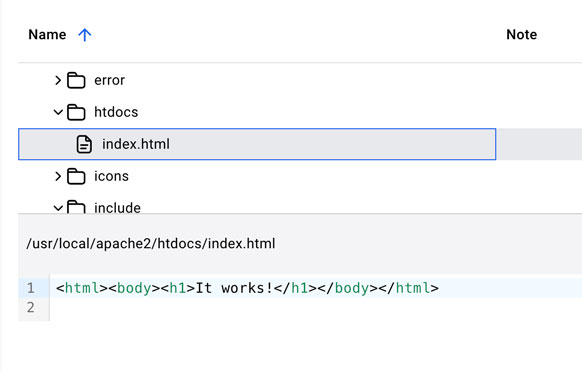Click line number 1 in the gutter

click(x=31, y=288)
